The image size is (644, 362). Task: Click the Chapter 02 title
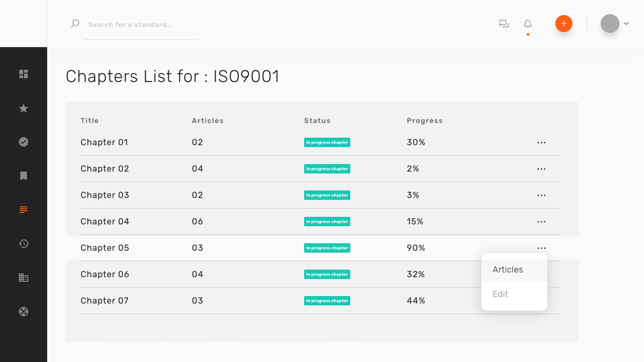pos(105,169)
